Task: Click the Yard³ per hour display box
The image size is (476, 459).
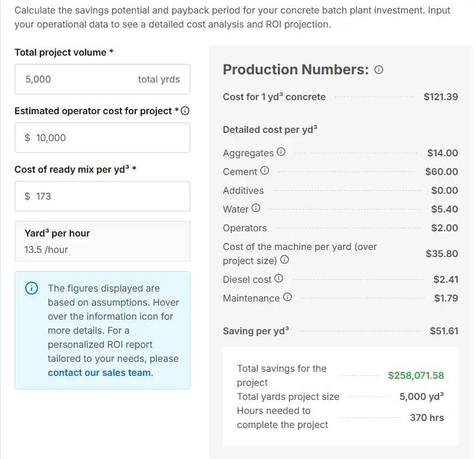Action: click(102, 241)
